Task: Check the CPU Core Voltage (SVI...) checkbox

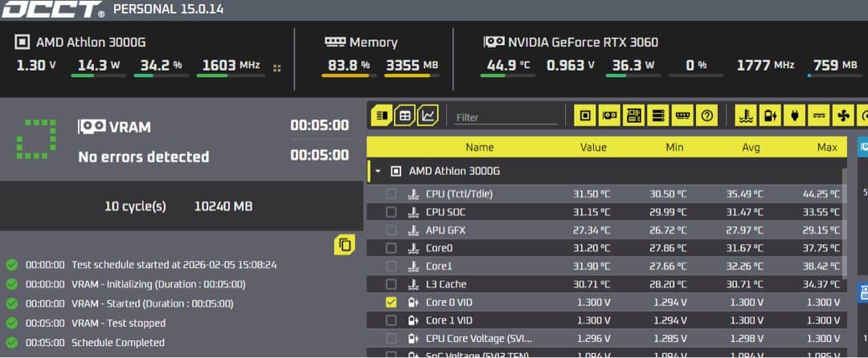Action: (391, 338)
